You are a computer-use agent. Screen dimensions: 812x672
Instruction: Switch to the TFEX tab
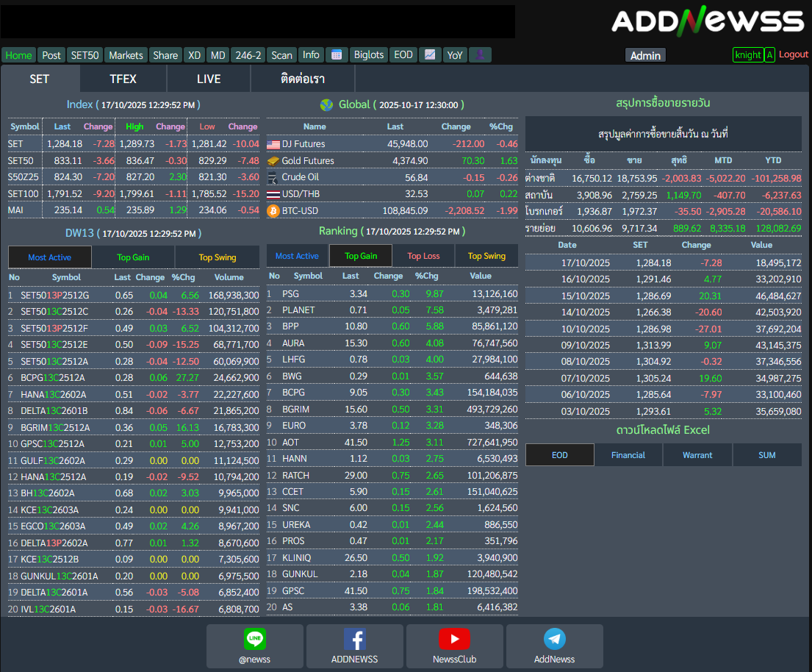[123, 79]
